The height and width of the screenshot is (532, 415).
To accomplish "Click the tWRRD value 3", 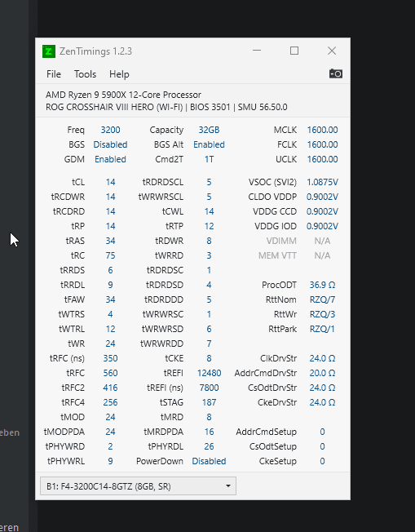I will coord(209,255).
